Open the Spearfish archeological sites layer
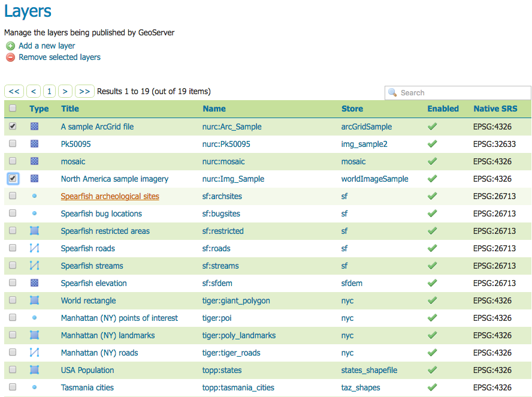 coord(110,196)
